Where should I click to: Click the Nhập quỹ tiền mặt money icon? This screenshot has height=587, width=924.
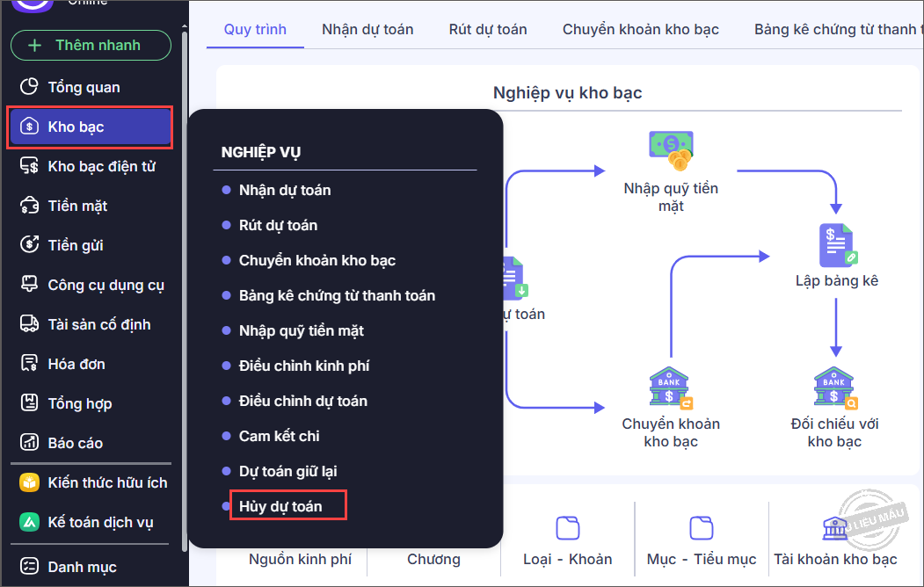[x=671, y=151]
